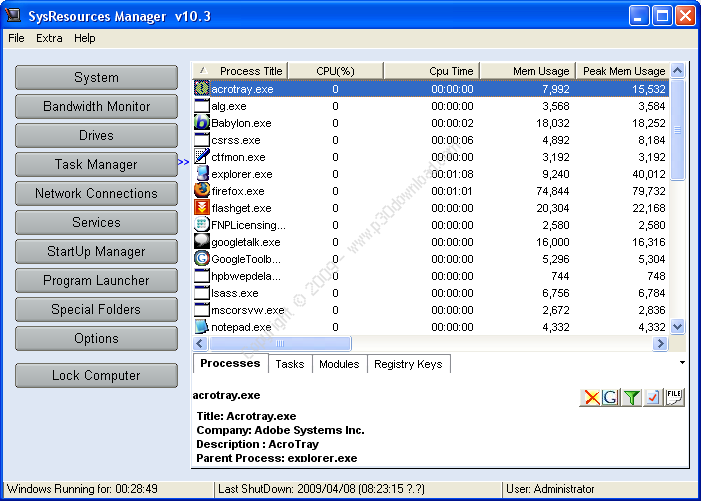Click the FILE properties icon
Image resolution: width=701 pixels, height=501 pixels.
pos(674,397)
